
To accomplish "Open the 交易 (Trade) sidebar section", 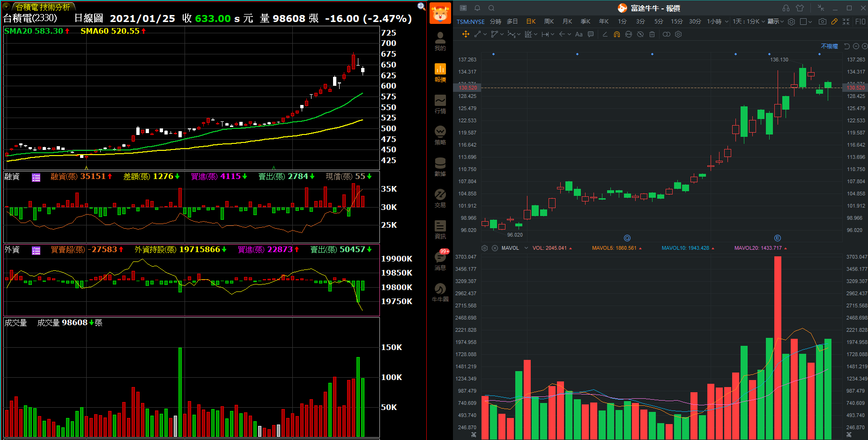I will tap(440, 198).
